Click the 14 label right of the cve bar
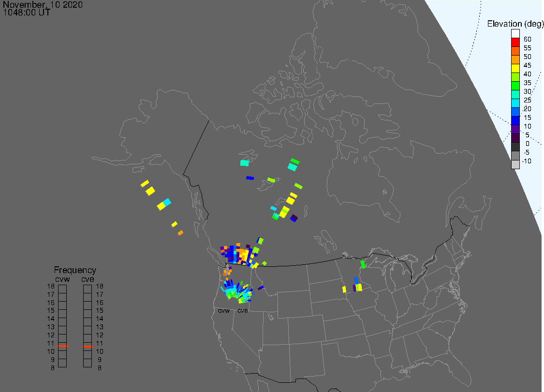This screenshot has width=544, height=392. tap(100, 319)
